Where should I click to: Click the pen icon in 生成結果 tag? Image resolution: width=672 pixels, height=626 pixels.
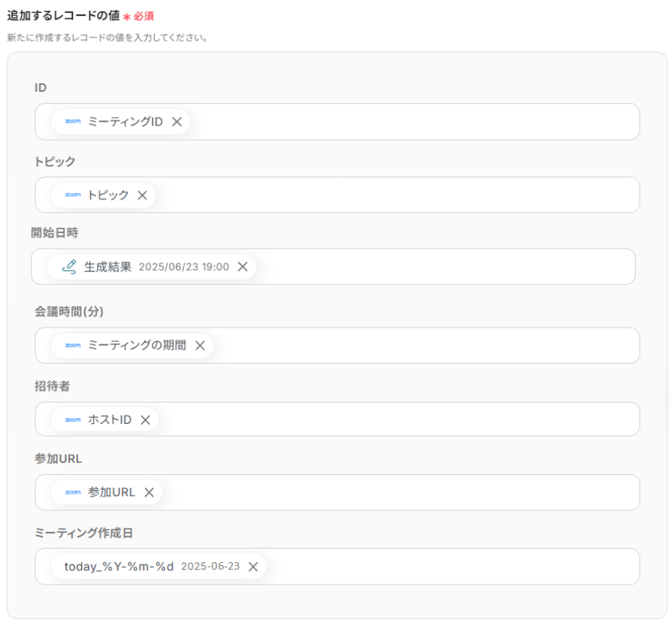click(69, 267)
